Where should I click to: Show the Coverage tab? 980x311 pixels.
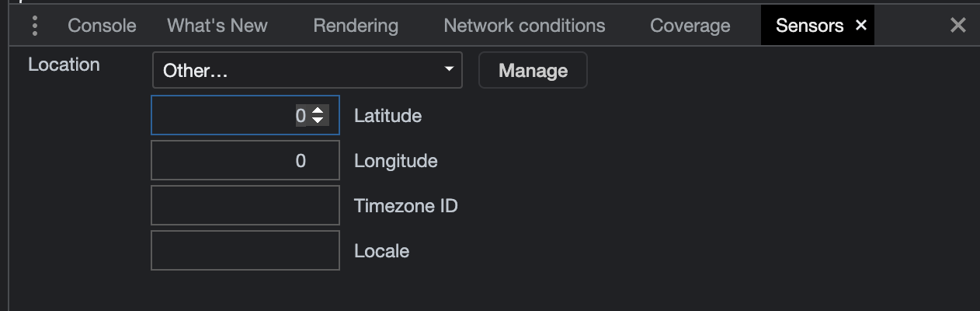690,26
